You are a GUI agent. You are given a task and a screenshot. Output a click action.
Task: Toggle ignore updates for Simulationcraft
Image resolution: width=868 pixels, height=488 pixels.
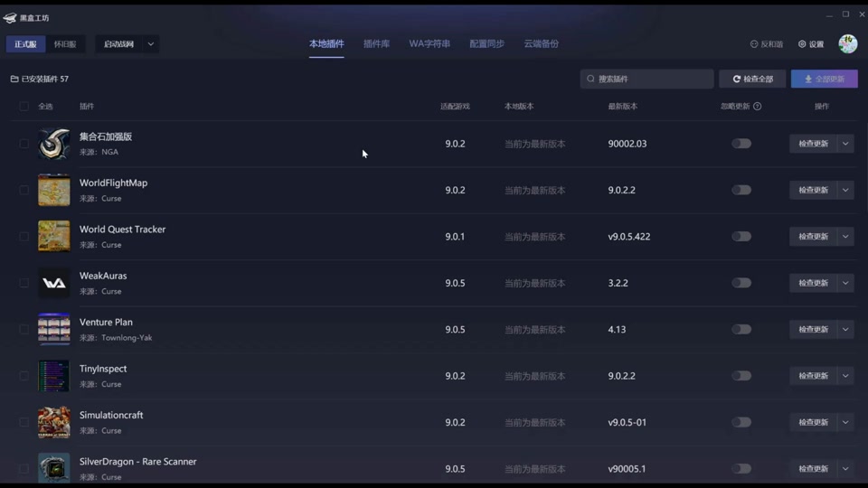click(x=741, y=423)
